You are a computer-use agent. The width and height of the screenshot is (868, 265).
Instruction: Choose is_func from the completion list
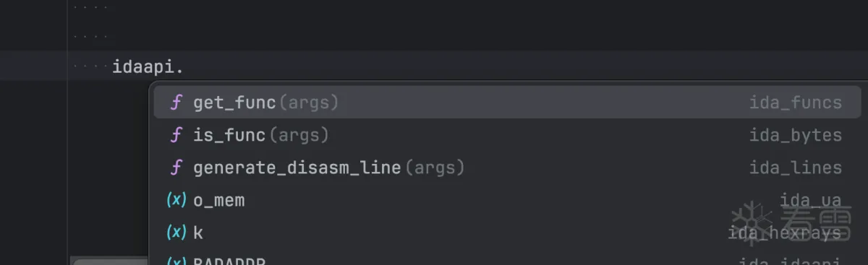(507, 135)
